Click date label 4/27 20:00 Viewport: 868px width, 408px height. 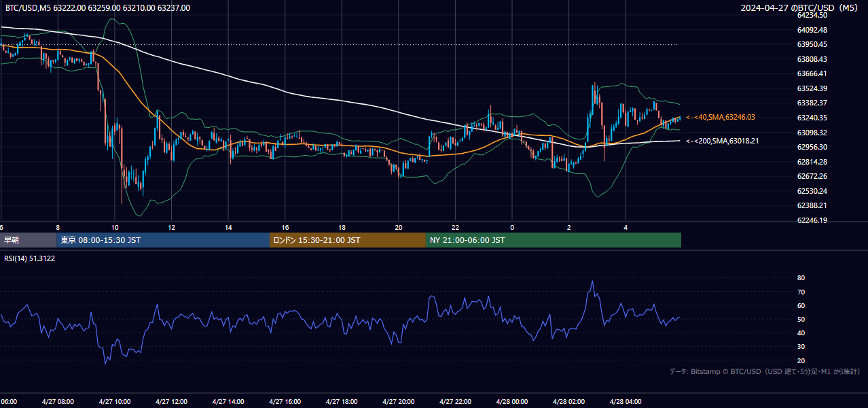tap(399, 401)
